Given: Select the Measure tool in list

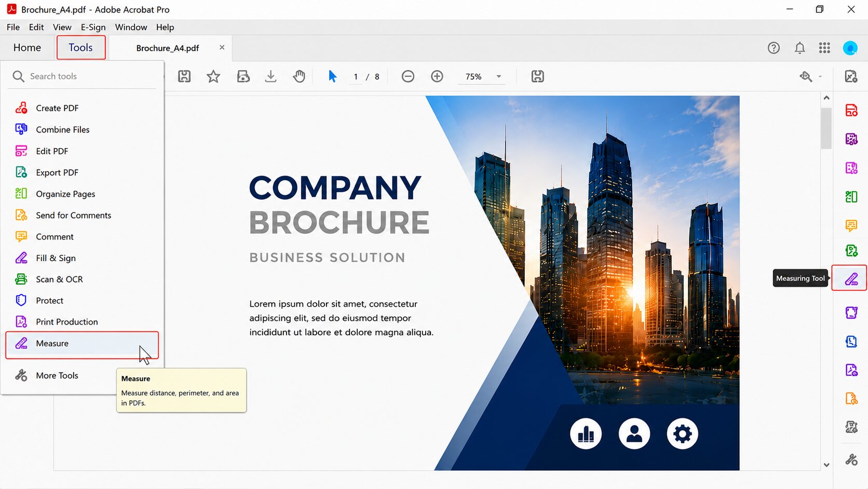Looking at the screenshot, I should click(82, 343).
